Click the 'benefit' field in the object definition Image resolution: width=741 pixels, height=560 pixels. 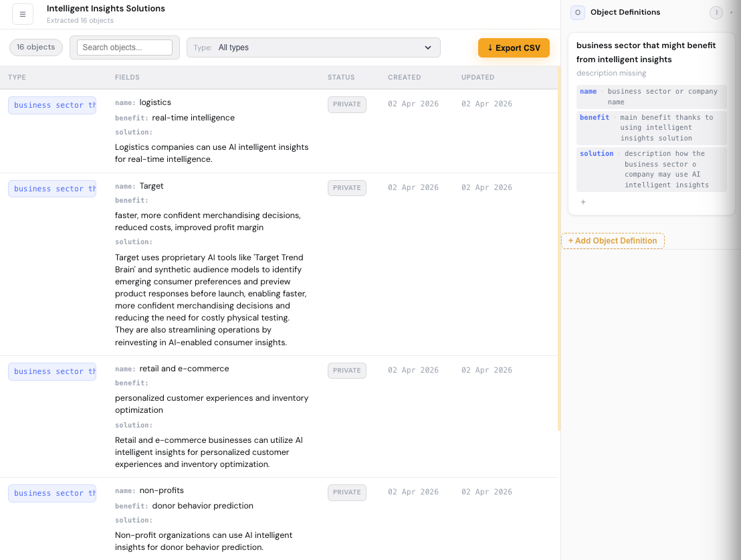(651, 128)
